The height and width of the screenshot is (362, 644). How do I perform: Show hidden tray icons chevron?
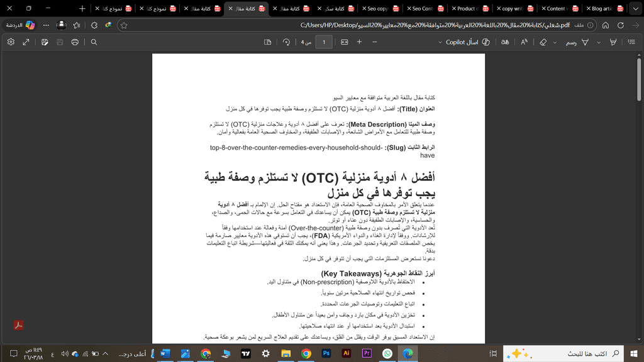pos(106,353)
